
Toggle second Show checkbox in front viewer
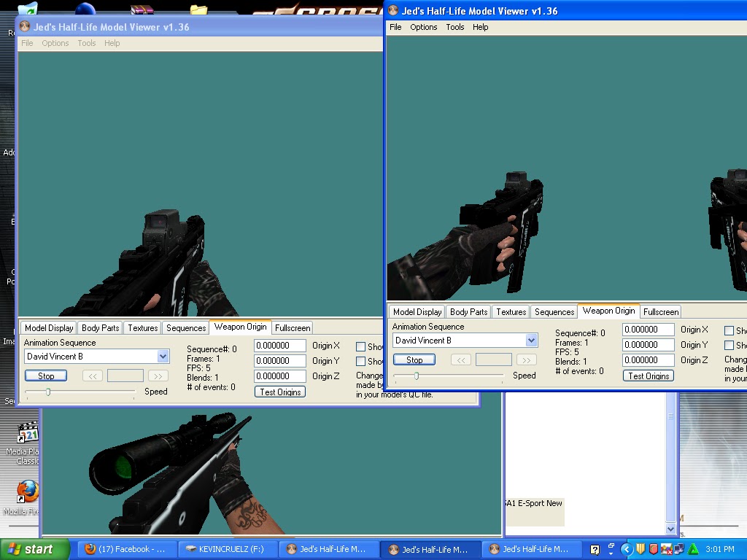[729, 345]
